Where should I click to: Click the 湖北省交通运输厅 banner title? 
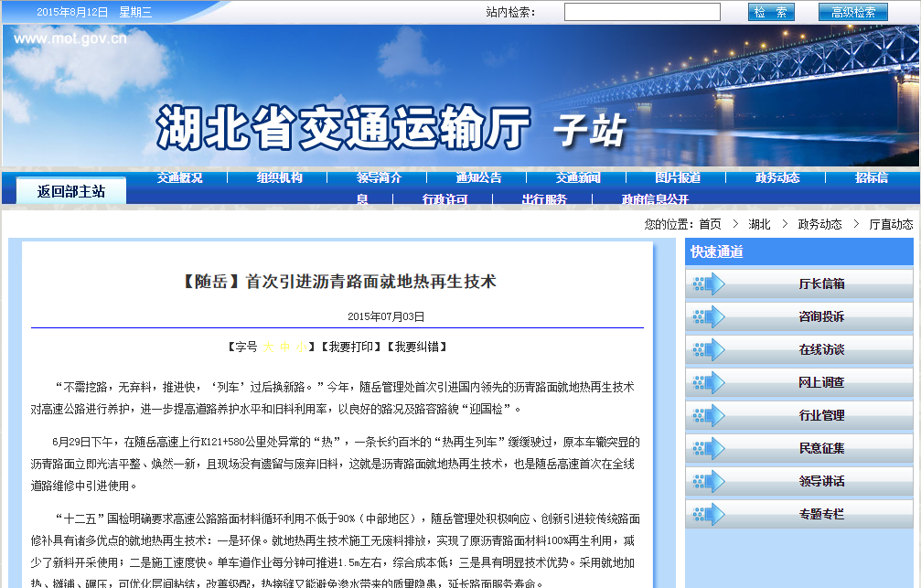(344, 127)
